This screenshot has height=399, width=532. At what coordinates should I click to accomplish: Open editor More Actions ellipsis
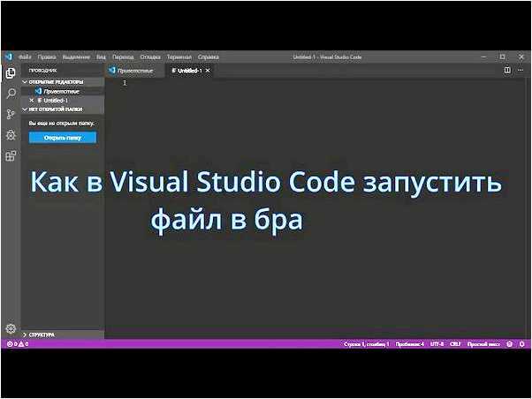click(521, 70)
